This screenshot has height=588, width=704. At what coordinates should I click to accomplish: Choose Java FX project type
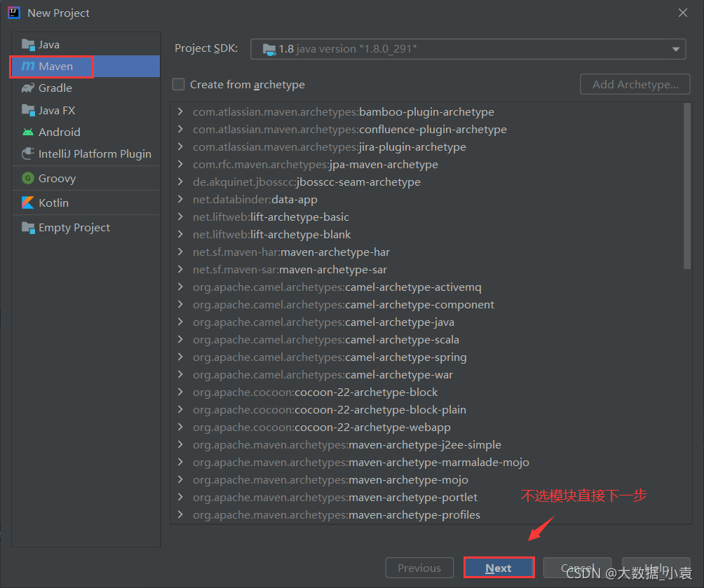pos(86,111)
